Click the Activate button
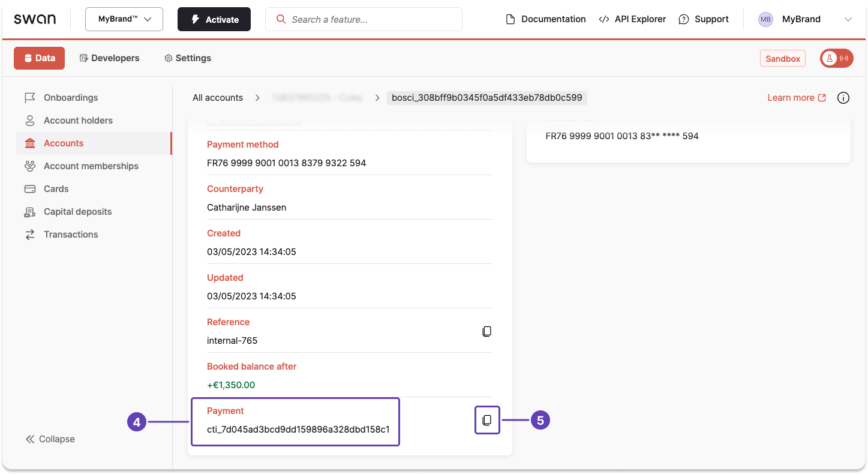The width and height of the screenshot is (868, 474). (214, 19)
